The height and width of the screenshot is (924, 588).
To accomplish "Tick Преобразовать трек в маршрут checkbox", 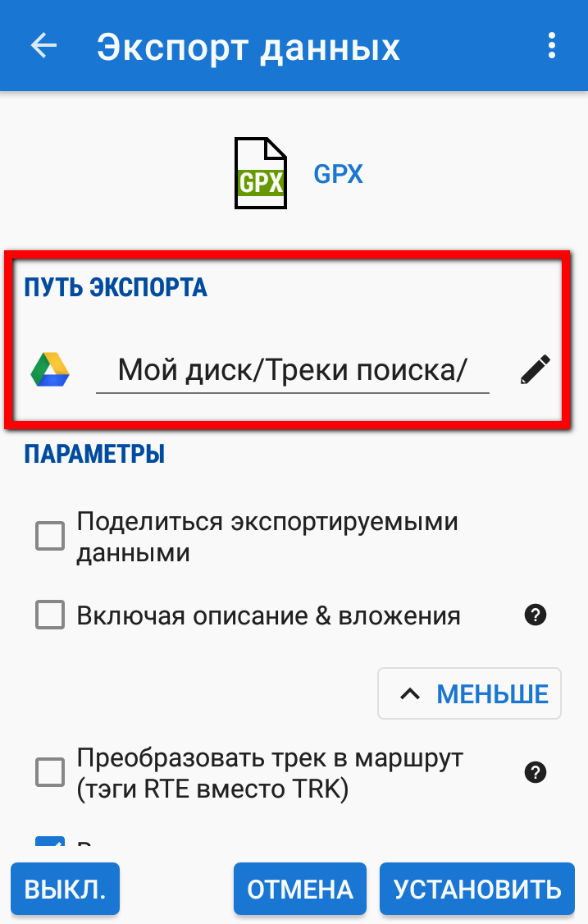I will [50, 772].
